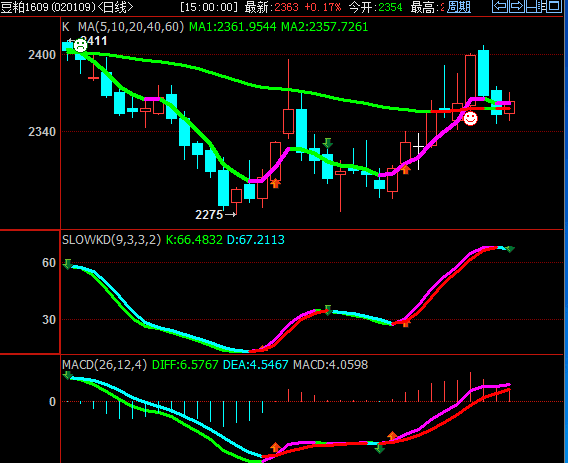The width and height of the screenshot is (568, 463).
Task: Click green down-arrow at SLOWKD peak right
Action: [510, 249]
